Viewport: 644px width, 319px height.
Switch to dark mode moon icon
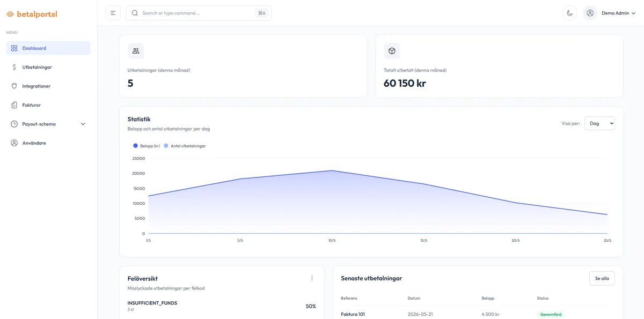click(x=570, y=13)
